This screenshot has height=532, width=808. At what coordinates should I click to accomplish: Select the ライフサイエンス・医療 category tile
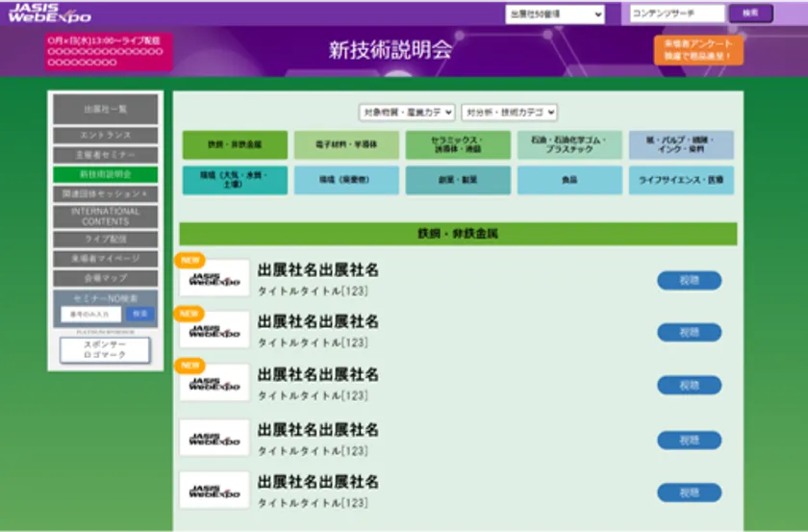coord(681,180)
